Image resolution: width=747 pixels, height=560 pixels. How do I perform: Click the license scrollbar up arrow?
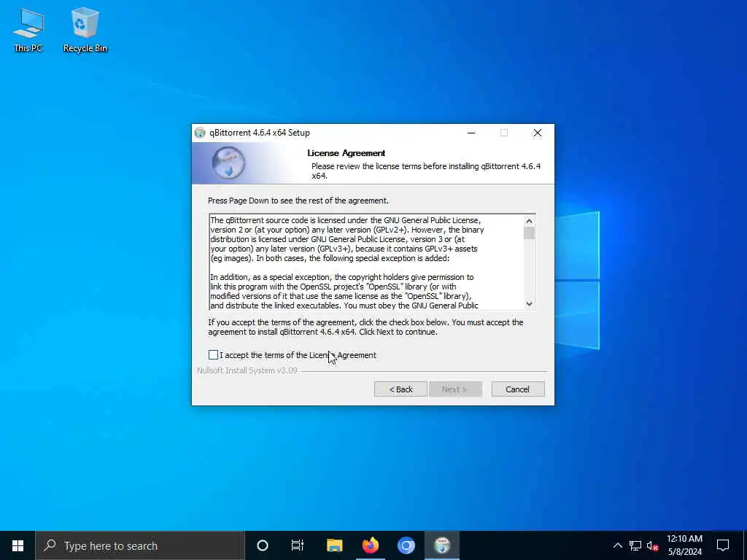(529, 221)
